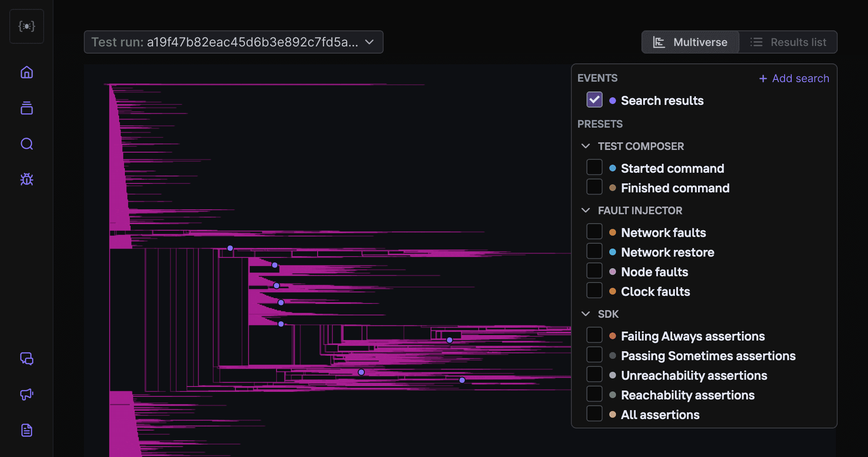Click the purple color dot next to Search results
The width and height of the screenshot is (868, 457).
pos(612,100)
